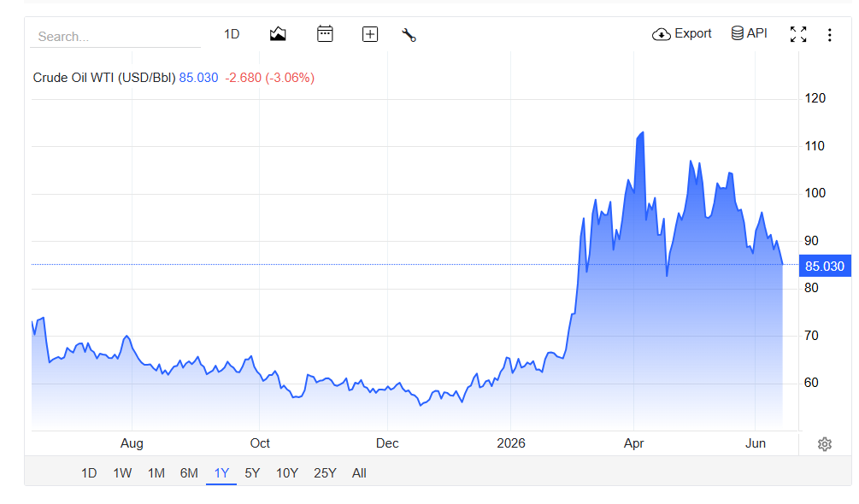
Task: Choose the 10Y time range
Action: click(x=287, y=472)
